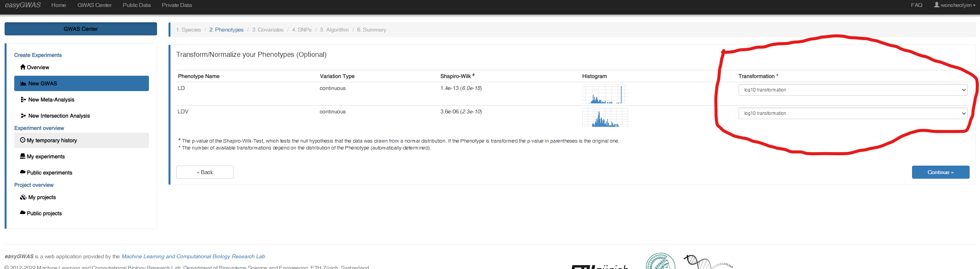Click the New GWAS chart icon
Image resolution: width=980 pixels, height=269 pixels.
23,83
